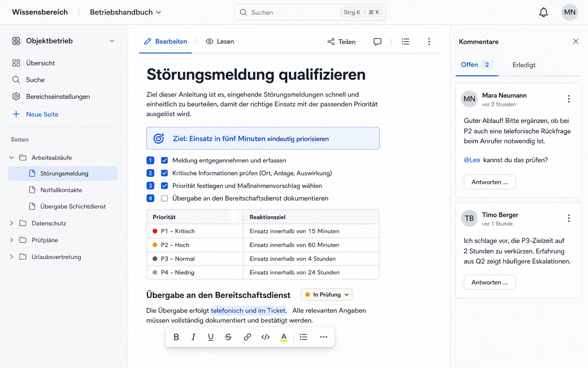Click the 'telefonisch und im Ticket' link
This screenshot has height=368, width=588.
249,310
